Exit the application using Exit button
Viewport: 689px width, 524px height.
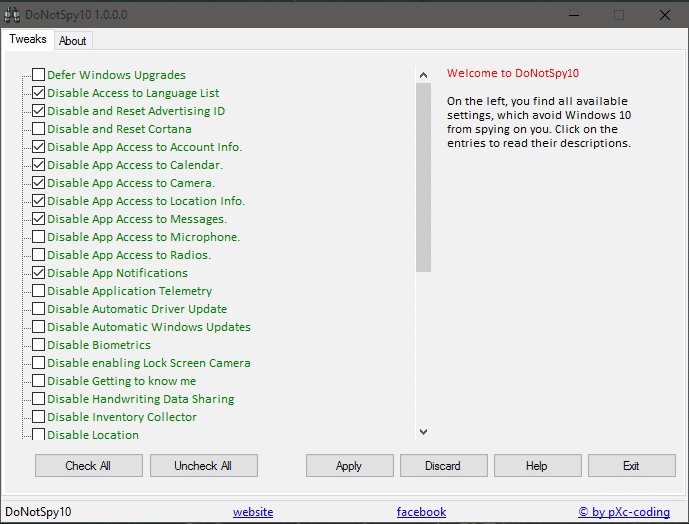632,466
